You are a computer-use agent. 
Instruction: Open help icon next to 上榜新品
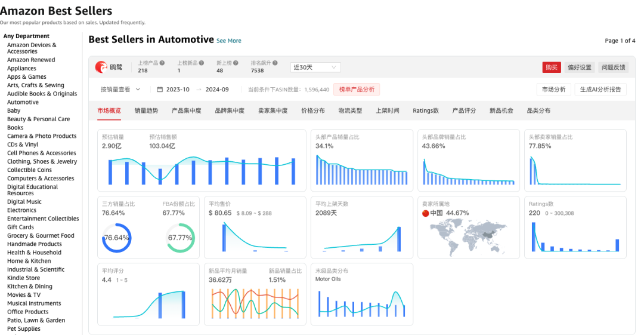tap(202, 63)
